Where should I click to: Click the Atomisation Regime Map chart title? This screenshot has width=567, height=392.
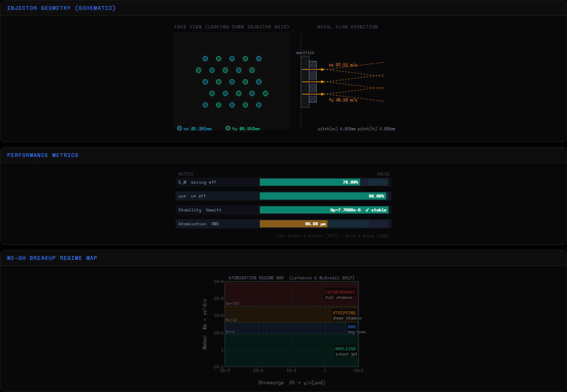(291, 278)
